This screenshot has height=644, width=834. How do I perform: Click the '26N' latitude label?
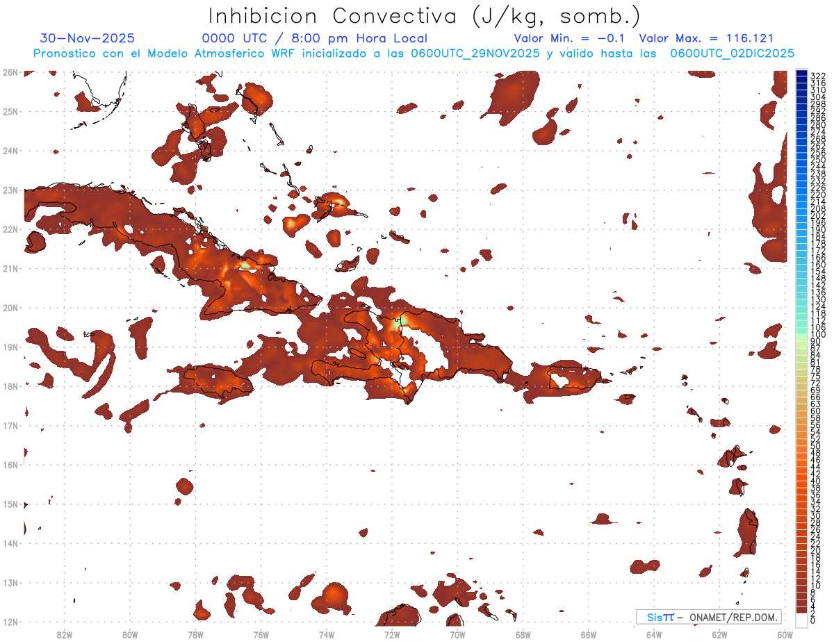[x=10, y=72]
